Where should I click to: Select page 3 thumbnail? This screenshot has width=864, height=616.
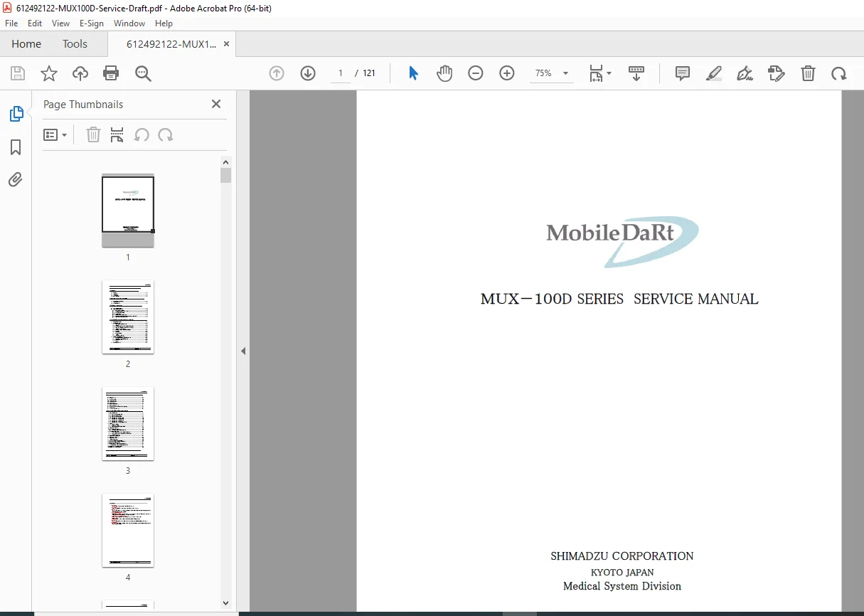click(x=128, y=424)
